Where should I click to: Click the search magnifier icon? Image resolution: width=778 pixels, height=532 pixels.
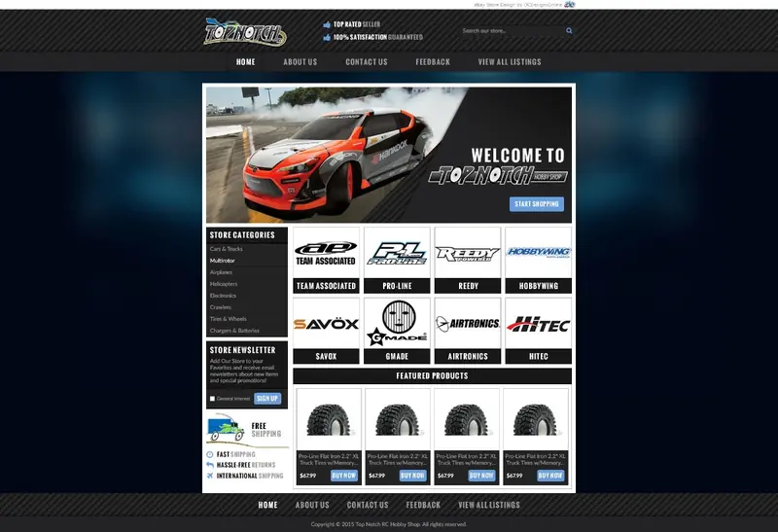(569, 31)
